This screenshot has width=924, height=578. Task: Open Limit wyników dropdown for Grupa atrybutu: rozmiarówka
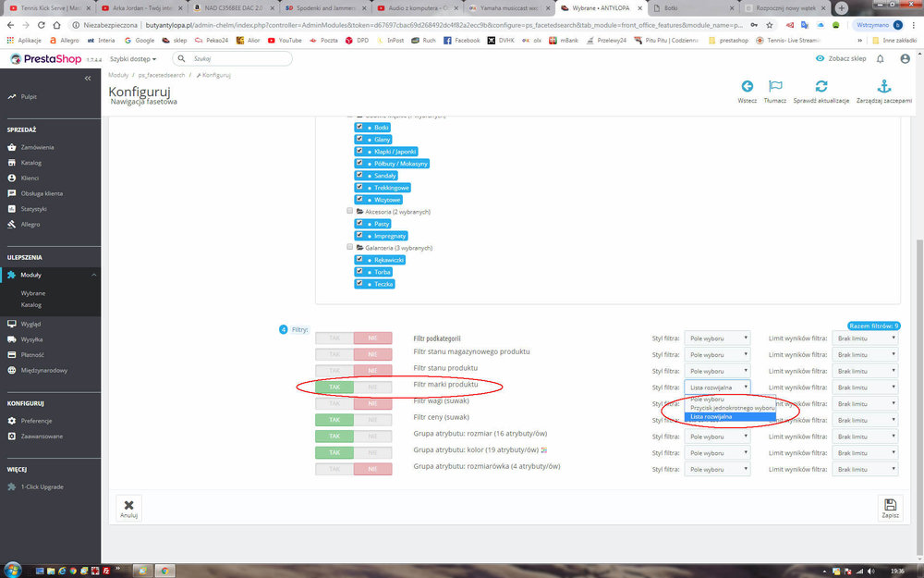click(x=865, y=470)
